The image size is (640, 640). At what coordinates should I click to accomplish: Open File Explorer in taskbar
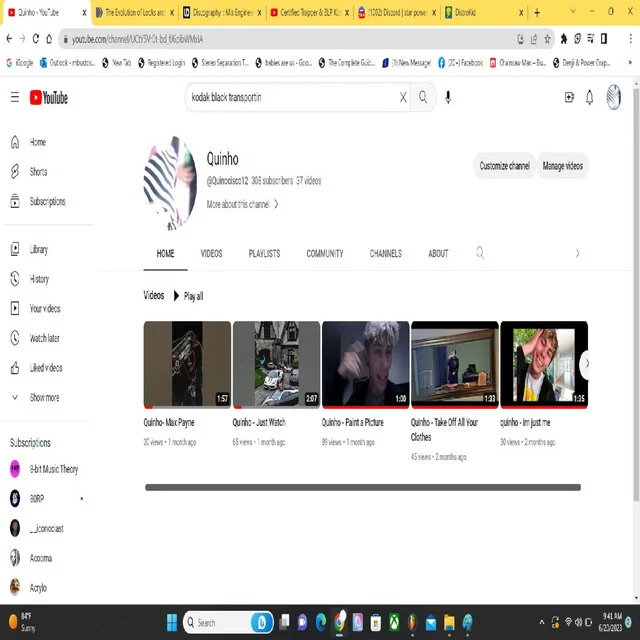click(449, 622)
